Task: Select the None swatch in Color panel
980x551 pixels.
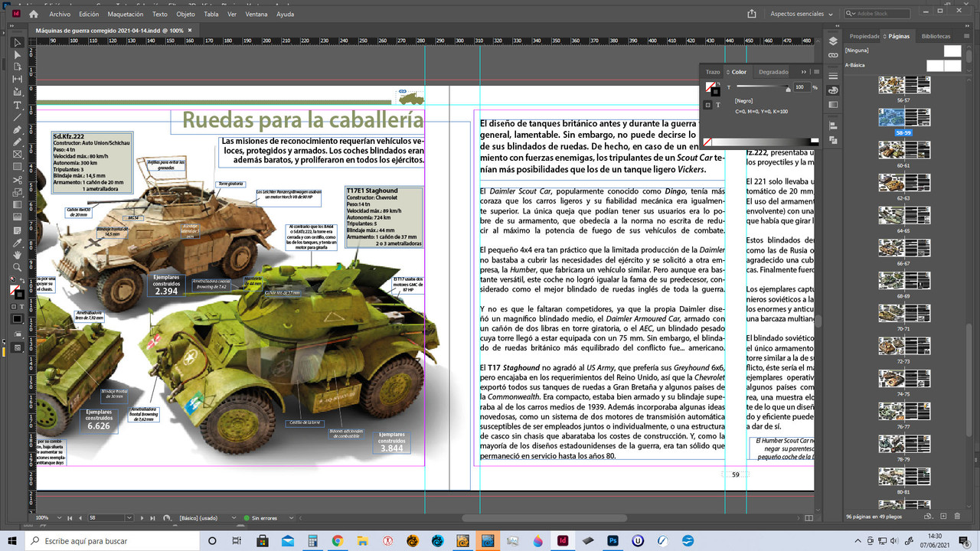Action: coord(707,142)
